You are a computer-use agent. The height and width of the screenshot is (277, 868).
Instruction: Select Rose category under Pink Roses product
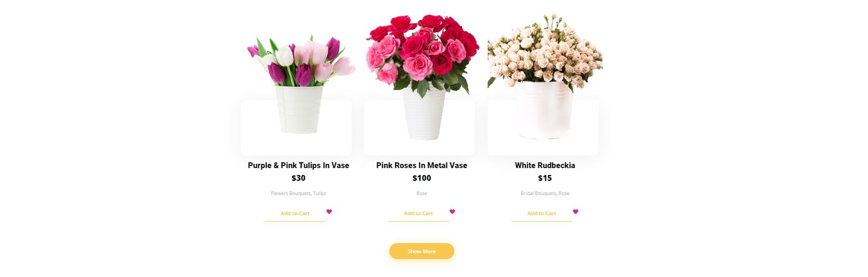click(422, 193)
